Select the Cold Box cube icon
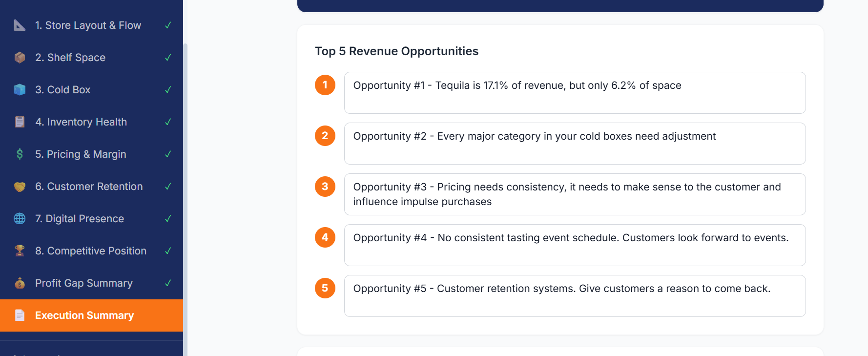This screenshot has width=868, height=356. (x=20, y=89)
